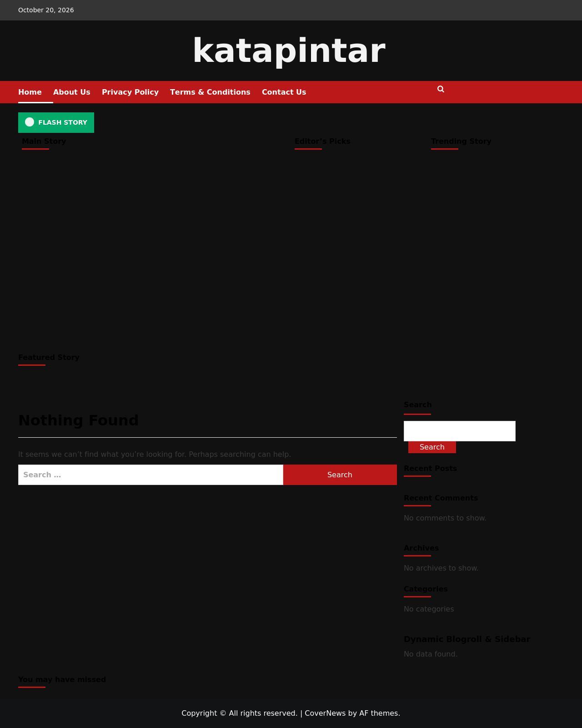582x728 pixels.
Task: Click the Trending Story heading
Action: click(461, 141)
